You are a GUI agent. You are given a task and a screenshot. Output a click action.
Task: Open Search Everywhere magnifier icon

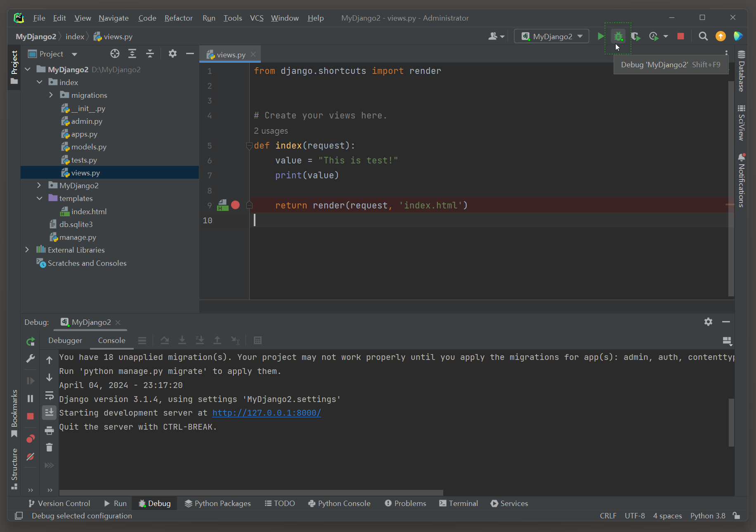pos(703,36)
